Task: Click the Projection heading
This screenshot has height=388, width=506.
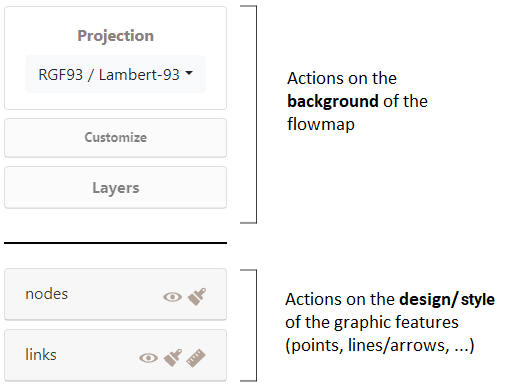Action: (116, 36)
